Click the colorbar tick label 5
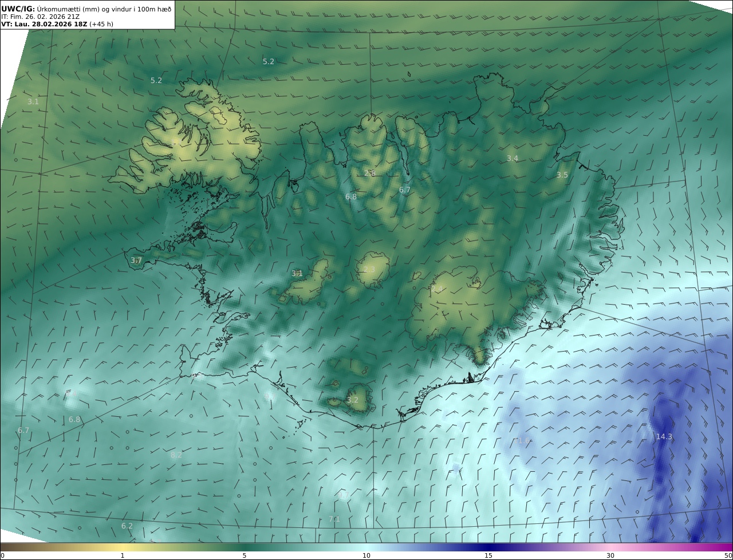 click(x=245, y=555)
